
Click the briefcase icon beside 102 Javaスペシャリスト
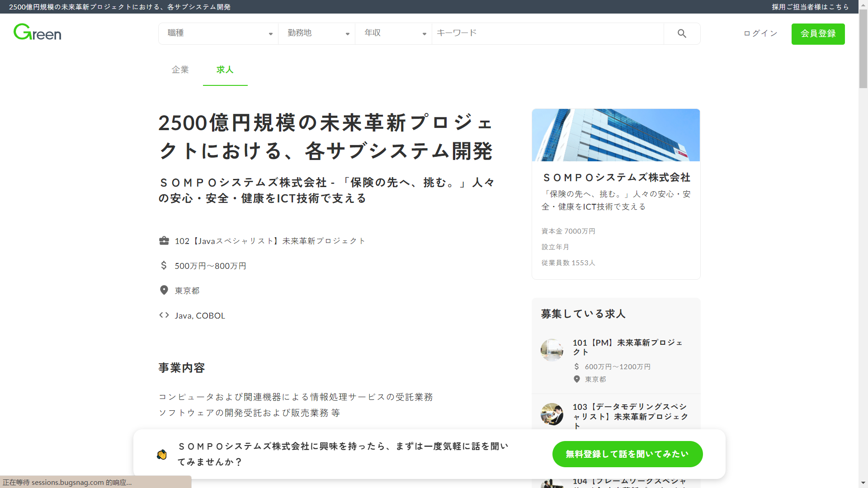point(164,241)
